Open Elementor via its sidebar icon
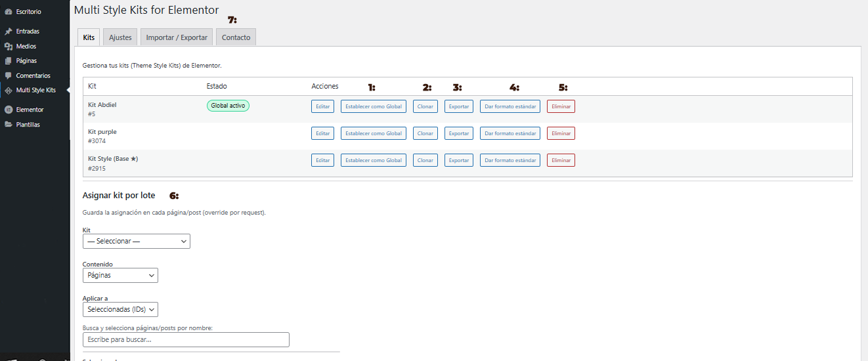 click(x=8, y=110)
